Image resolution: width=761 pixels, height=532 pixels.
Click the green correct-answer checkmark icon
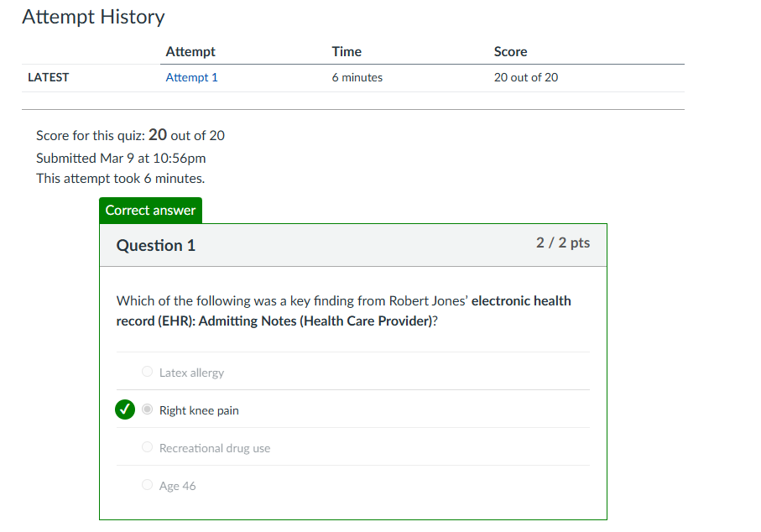(124, 410)
